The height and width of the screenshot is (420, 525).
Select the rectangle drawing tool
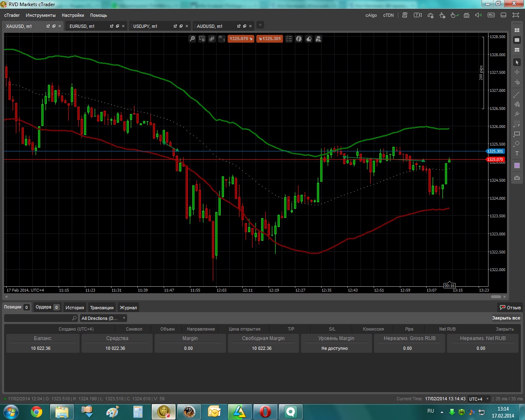click(x=517, y=134)
